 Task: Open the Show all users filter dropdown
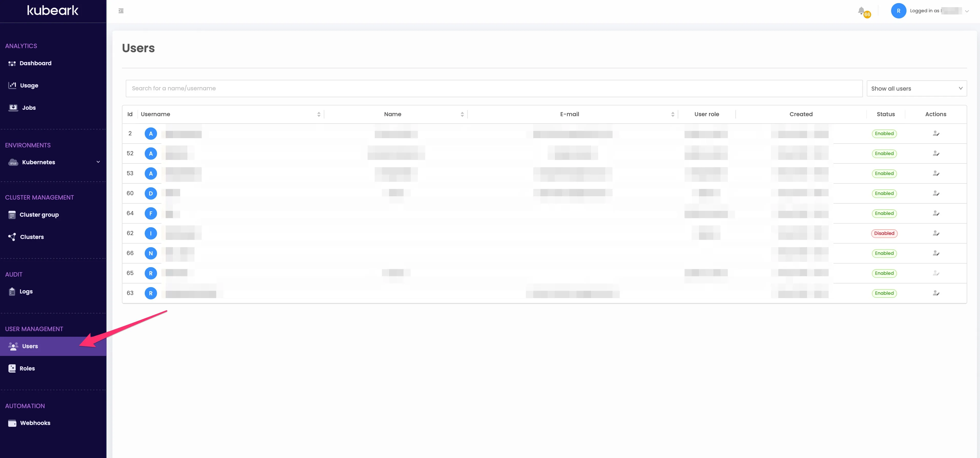tap(916, 88)
